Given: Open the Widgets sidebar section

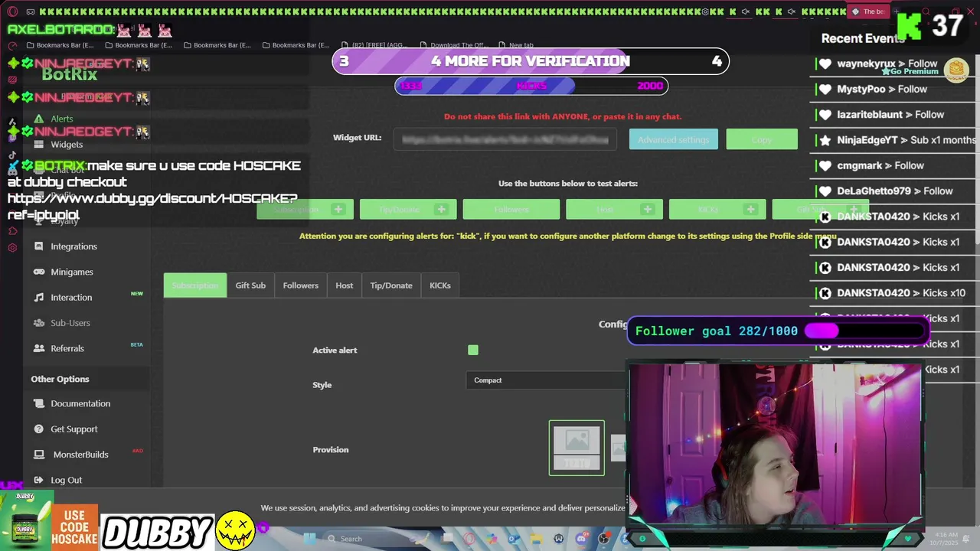Looking at the screenshot, I should tap(66, 144).
